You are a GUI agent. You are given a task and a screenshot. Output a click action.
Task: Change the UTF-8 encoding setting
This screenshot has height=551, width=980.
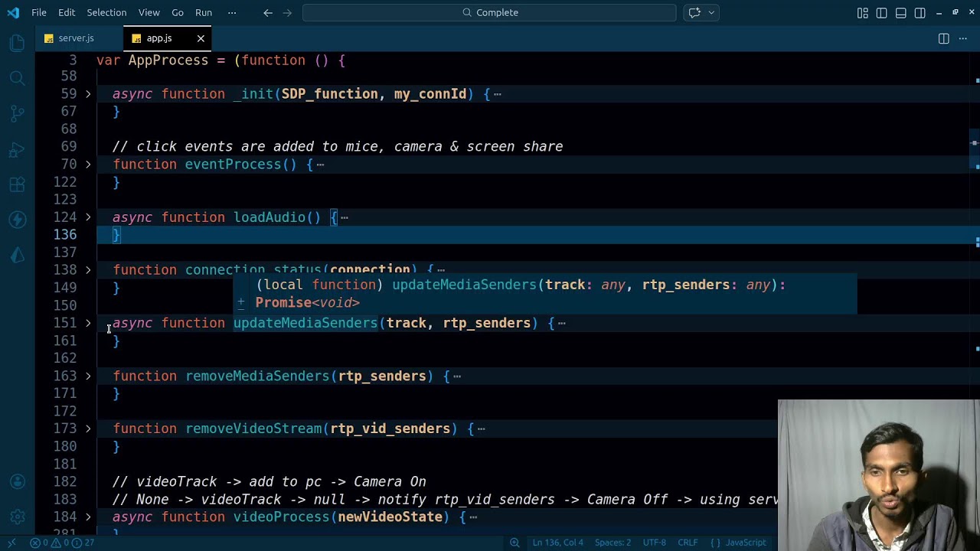click(655, 543)
